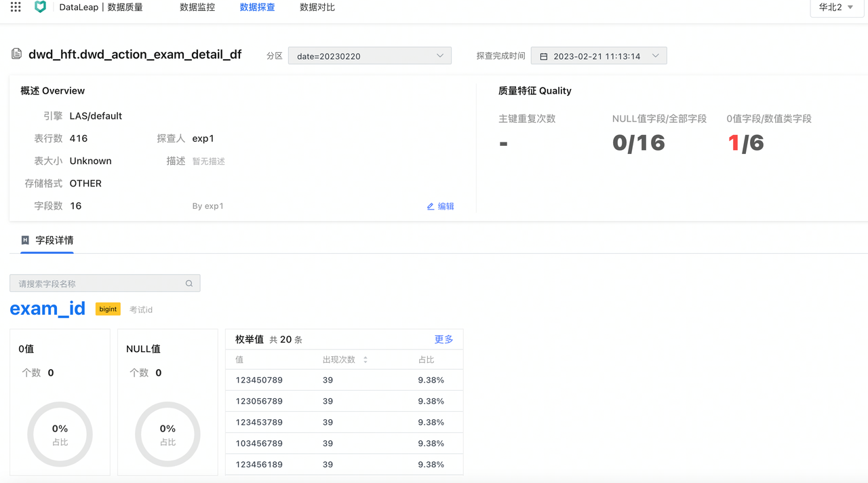Click the 0/16 NULL fields metric
The width and height of the screenshot is (868, 483).
pos(638,143)
